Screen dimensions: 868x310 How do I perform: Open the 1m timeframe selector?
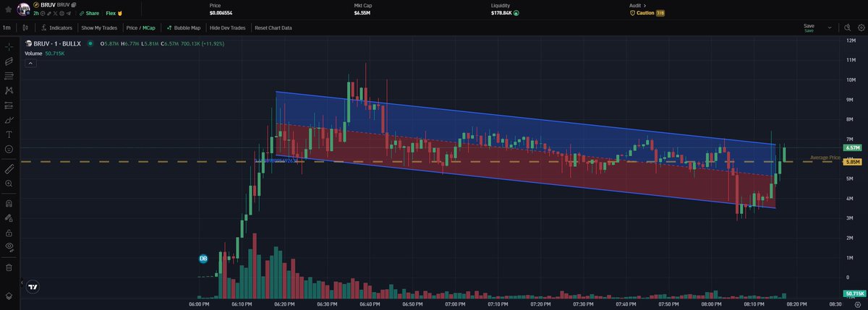coord(7,27)
